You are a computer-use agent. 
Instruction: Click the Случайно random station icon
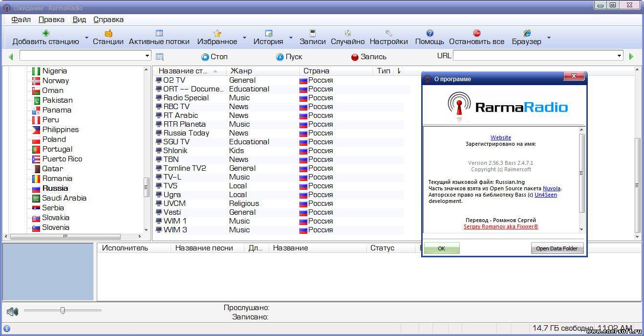click(x=348, y=33)
